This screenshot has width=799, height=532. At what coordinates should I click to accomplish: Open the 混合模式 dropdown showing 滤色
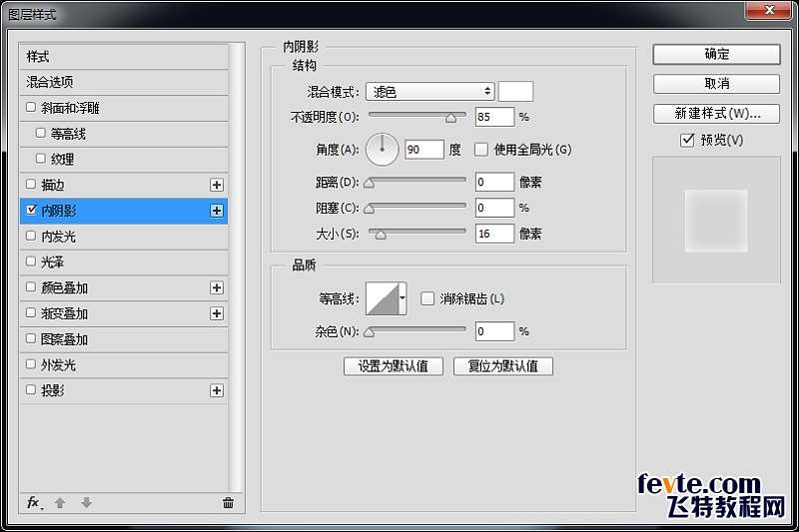[430, 92]
